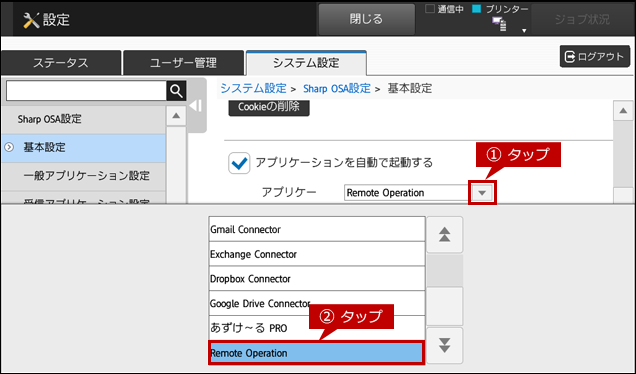This screenshot has height=374, width=636.
Task: Click Sharp OSA設定 sidebar heading
Action: (x=84, y=119)
